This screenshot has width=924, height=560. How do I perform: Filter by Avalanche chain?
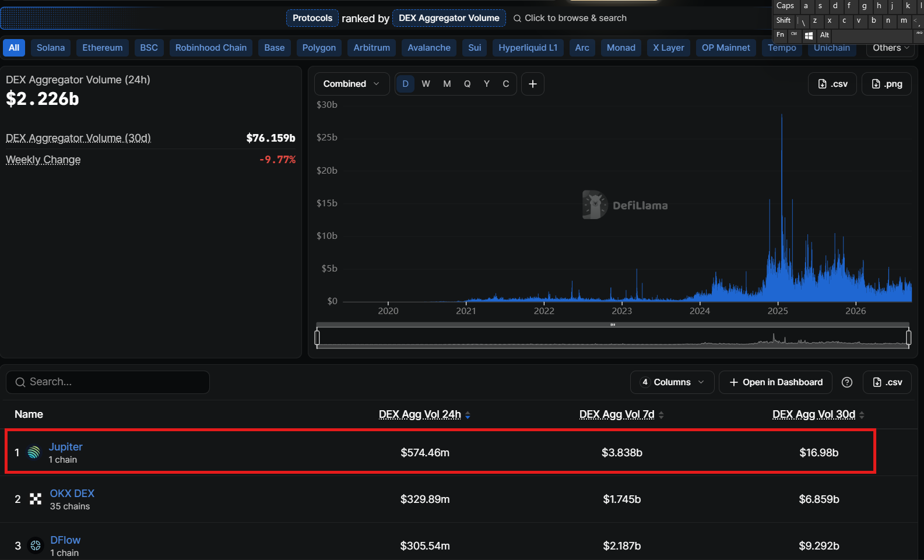429,48
